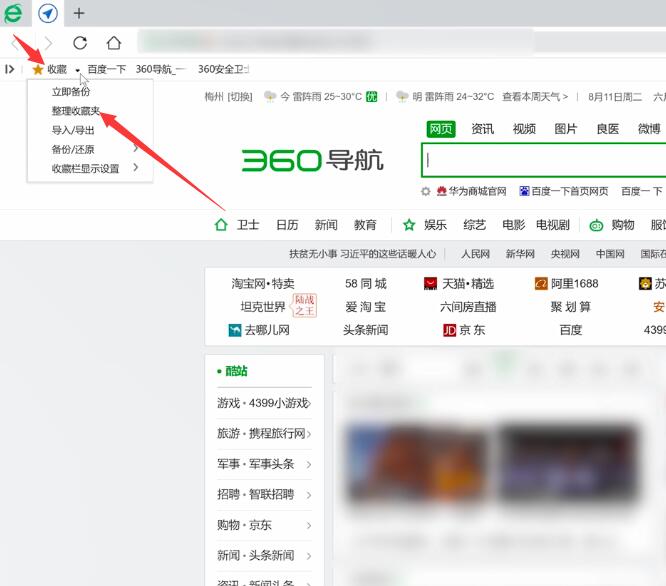Select the 良医 search tab

(x=607, y=129)
